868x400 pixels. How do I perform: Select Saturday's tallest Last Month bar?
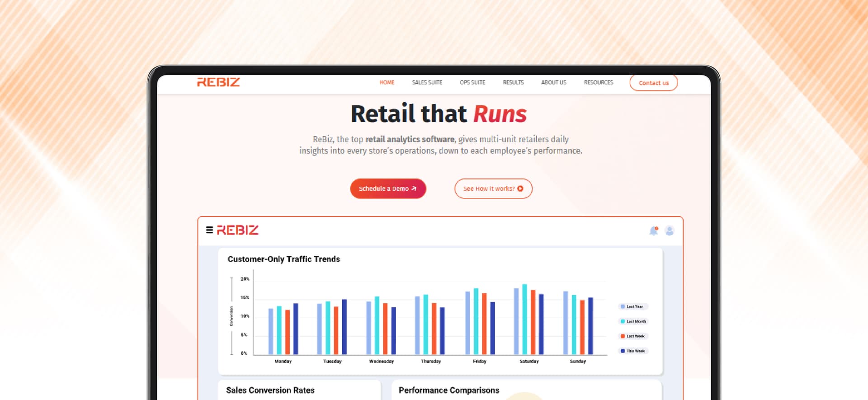524,319
